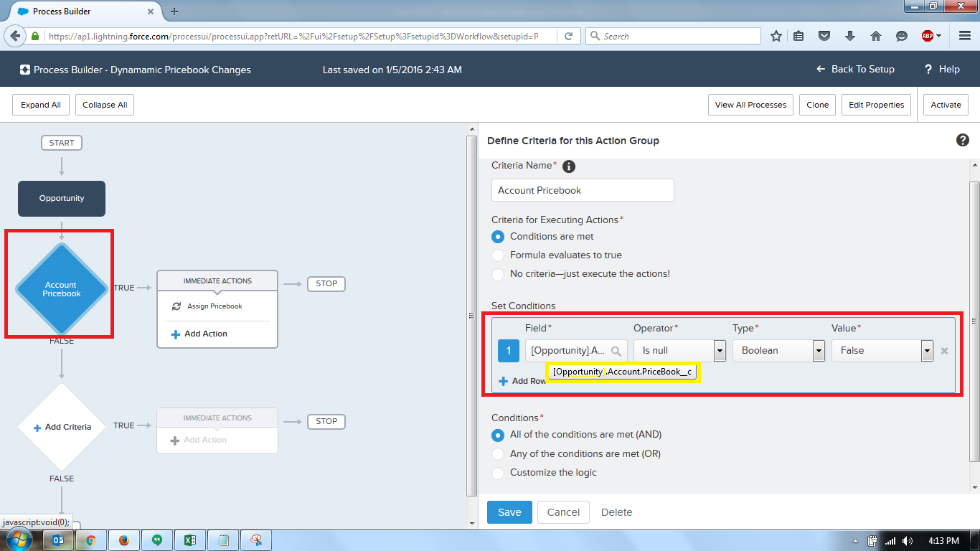The image size is (980, 551).
Task: Click the volume speaker tray icon
Action: coord(908,541)
